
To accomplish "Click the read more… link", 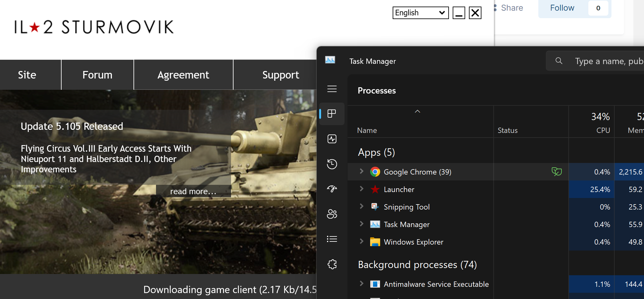I will (193, 191).
